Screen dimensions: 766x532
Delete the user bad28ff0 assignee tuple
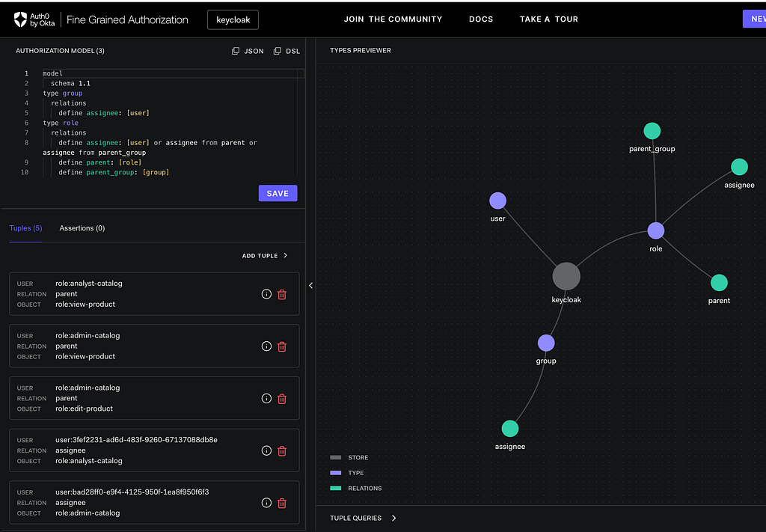(x=282, y=503)
